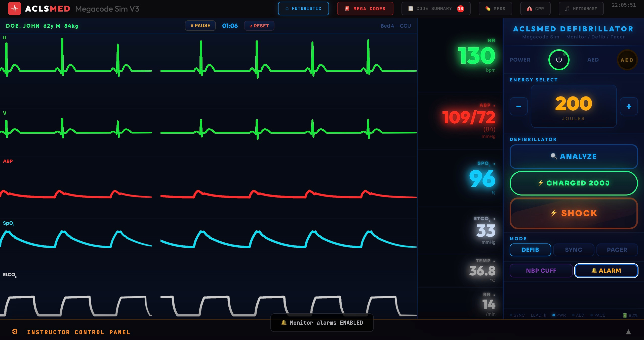Pause the simulation timer
The width and height of the screenshot is (644, 340).
[x=200, y=25]
